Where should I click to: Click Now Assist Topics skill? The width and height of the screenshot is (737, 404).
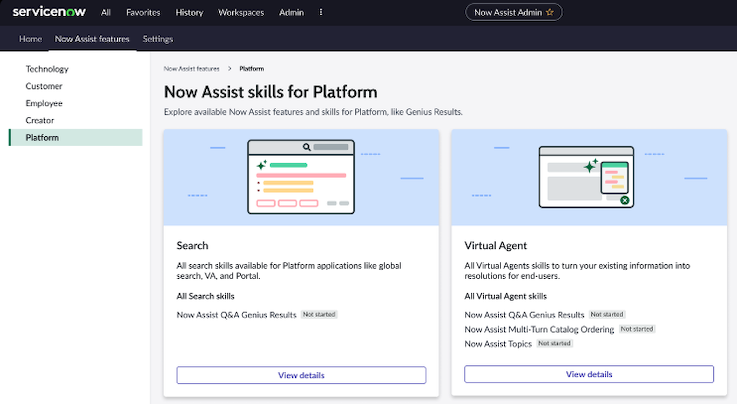tap(498, 344)
